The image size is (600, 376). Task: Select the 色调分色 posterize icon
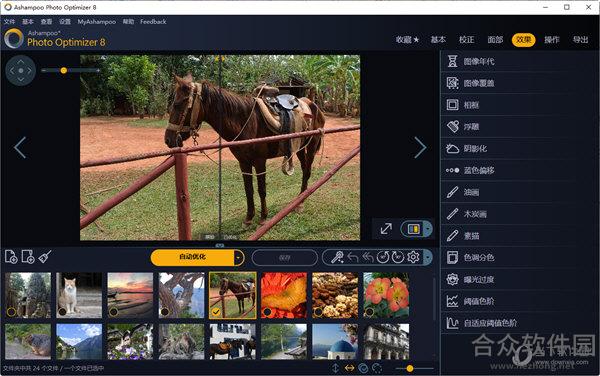[452, 257]
